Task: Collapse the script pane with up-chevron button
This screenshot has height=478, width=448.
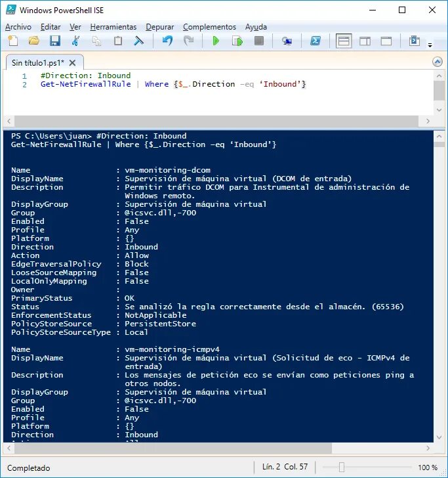Action: coord(438,62)
